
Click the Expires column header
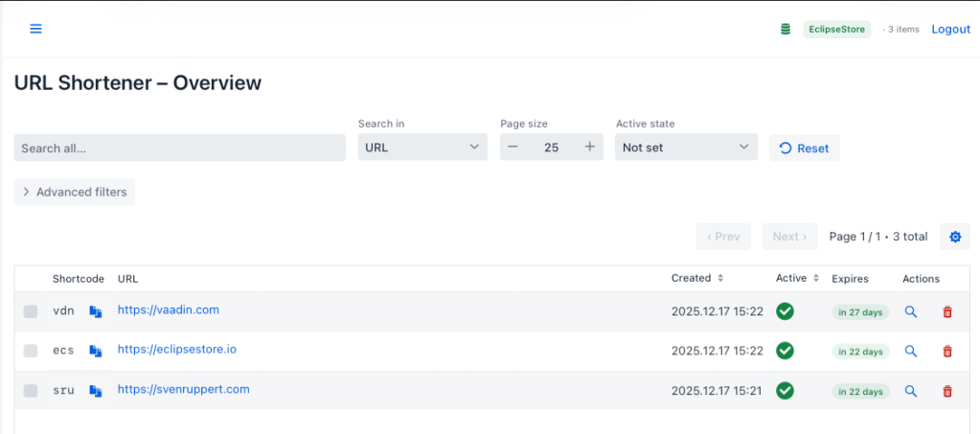[x=850, y=279]
